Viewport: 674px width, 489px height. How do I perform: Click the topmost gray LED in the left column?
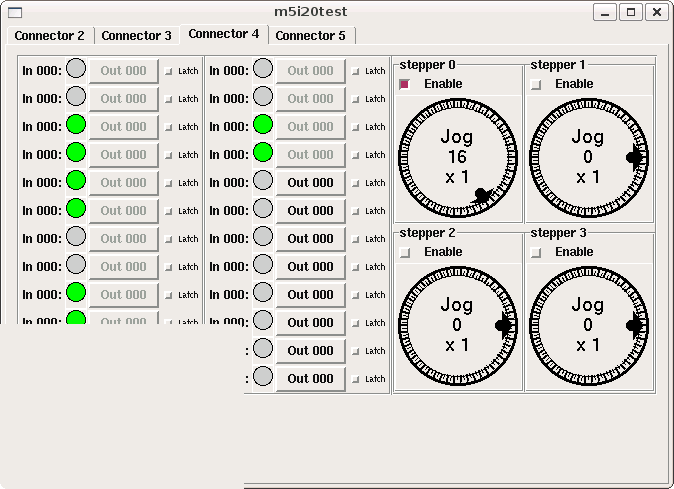click(x=76, y=69)
